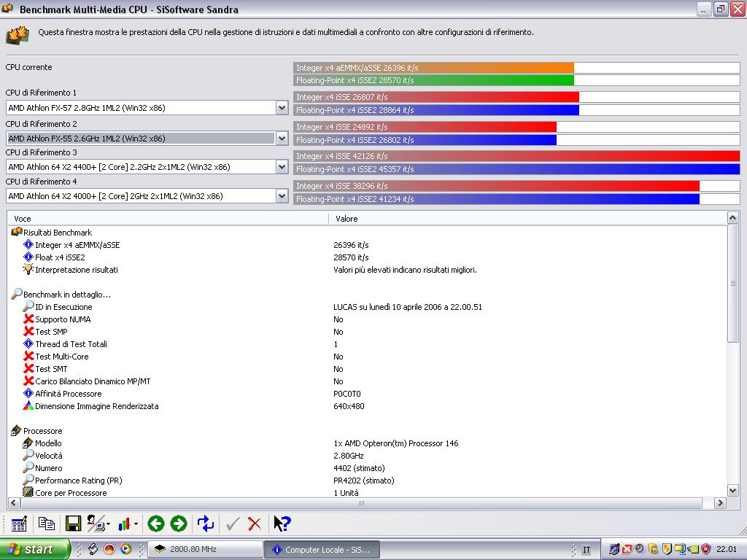Image resolution: width=747 pixels, height=560 pixels.
Task: Click the horizontal scrollbar left arrow
Action: coord(13,502)
